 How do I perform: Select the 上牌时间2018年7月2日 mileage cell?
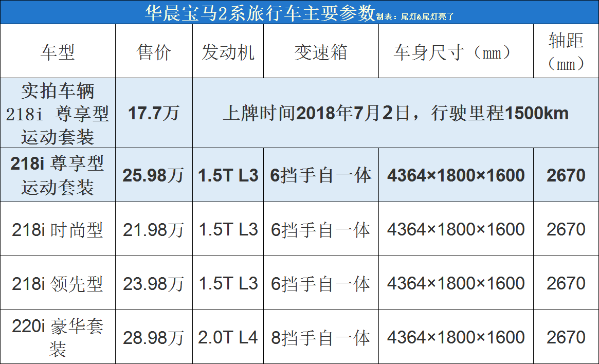pyautogui.click(x=395, y=114)
